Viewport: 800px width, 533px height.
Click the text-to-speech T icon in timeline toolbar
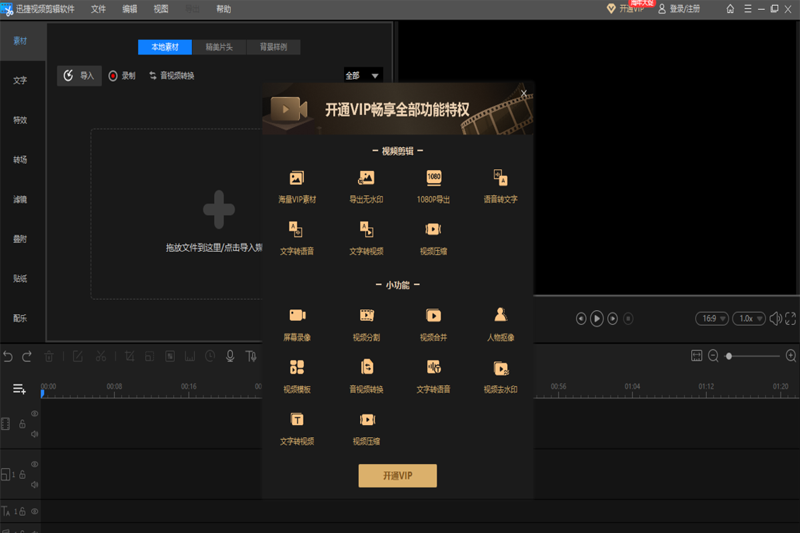click(x=251, y=356)
